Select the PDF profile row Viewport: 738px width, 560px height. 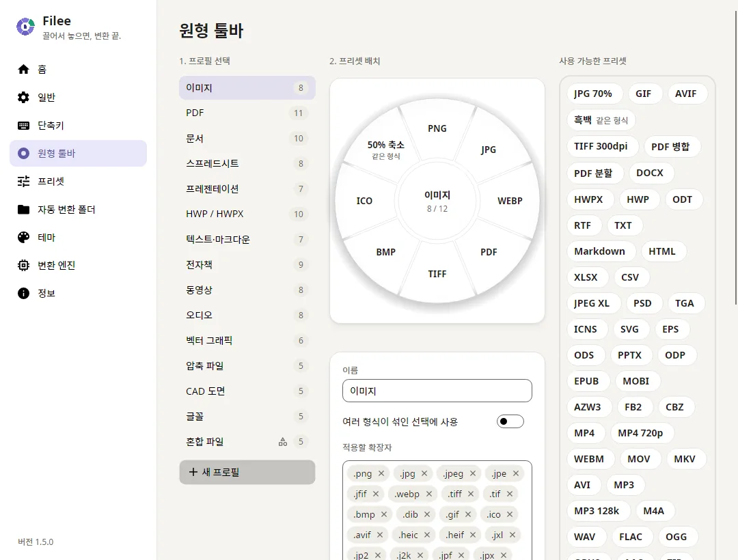click(x=247, y=113)
